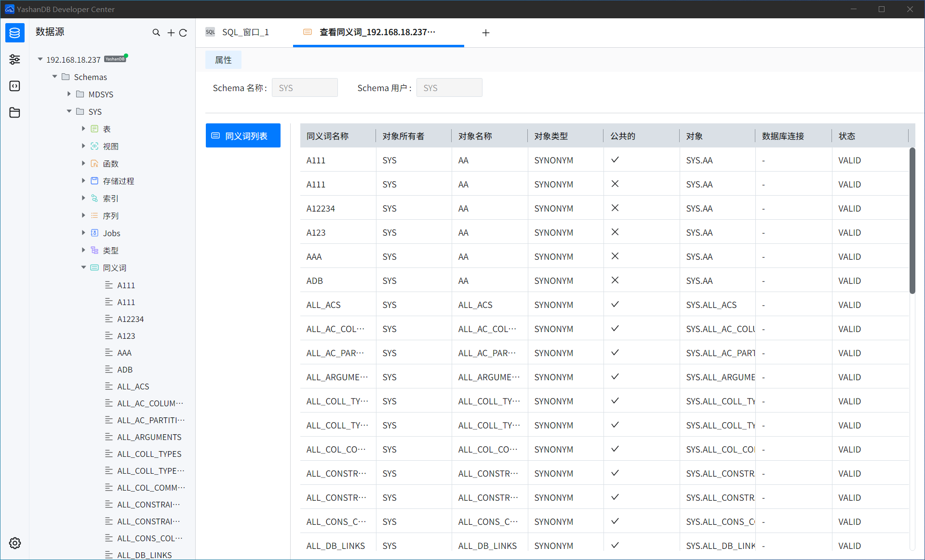Open a new tab with plus button

click(486, 33)
